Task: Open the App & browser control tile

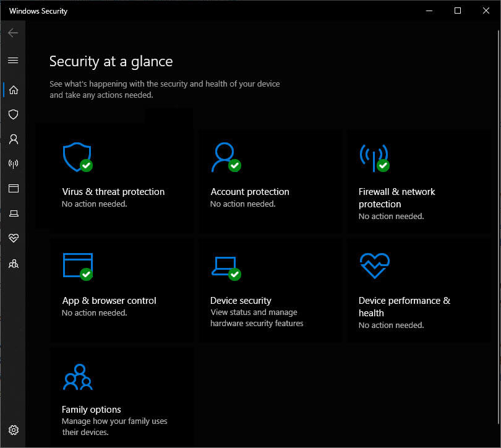Action: pyautogui.click(x=122, y=290)
